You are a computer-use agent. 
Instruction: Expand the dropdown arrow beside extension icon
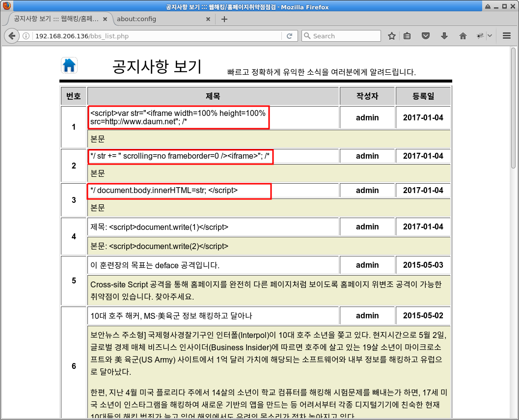pos(490,36)
